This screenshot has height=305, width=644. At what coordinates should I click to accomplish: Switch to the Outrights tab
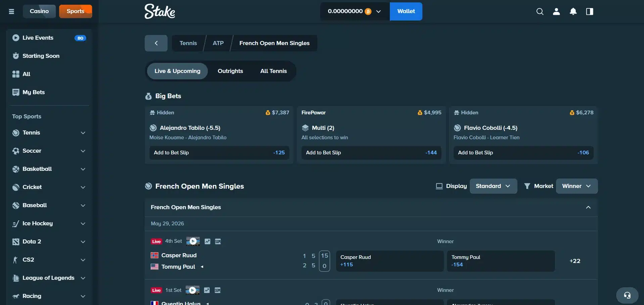(x=230, y=71)
